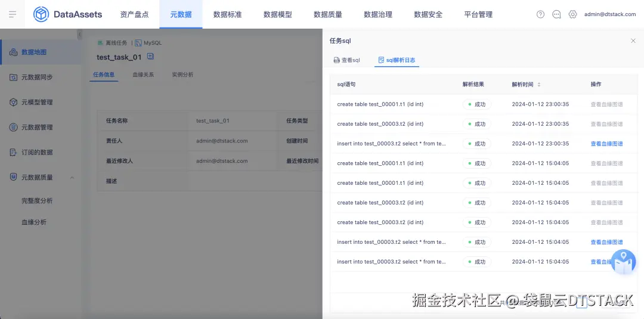Viewport: 644px width, 319px height.
Task: Click the 元数据同步 sidebar icon
Action: (x=13, y=77)
